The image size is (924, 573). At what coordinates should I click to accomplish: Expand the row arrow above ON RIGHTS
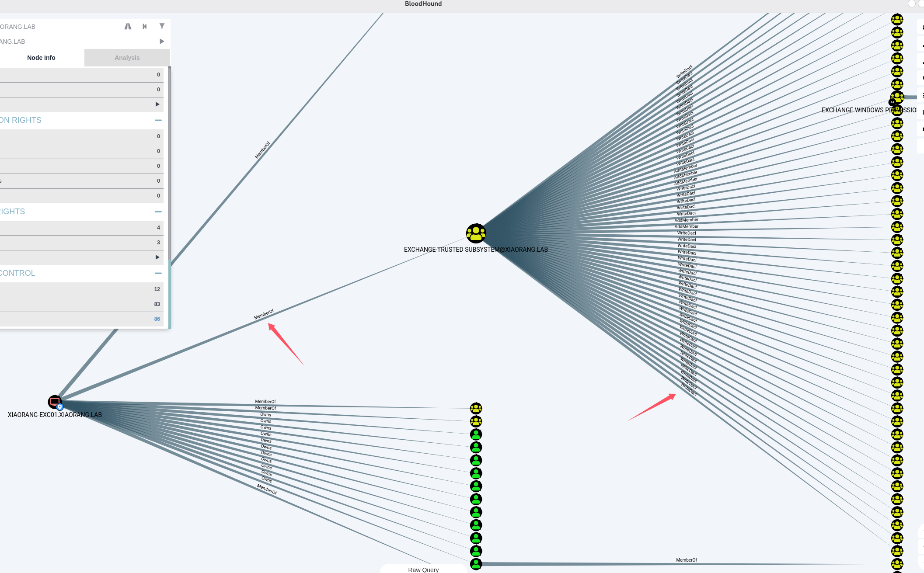pos(157,104)
